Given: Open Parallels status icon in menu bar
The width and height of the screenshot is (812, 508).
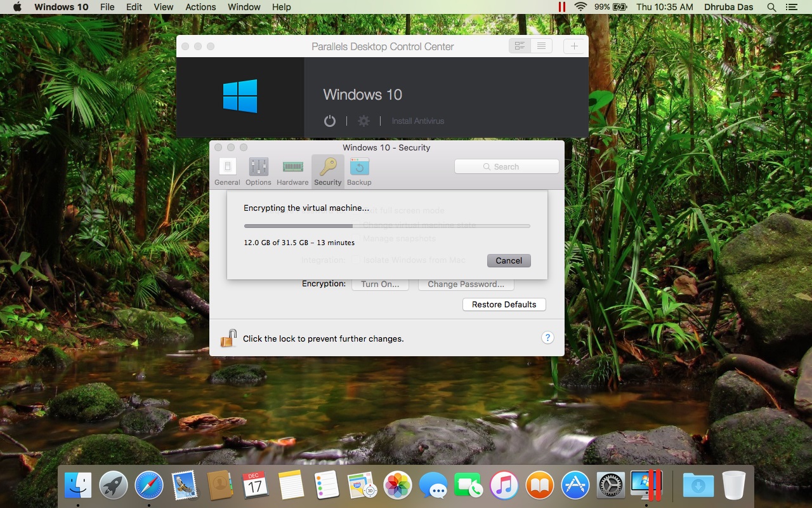Looking at the screenshot, I should tap(561, 7).
